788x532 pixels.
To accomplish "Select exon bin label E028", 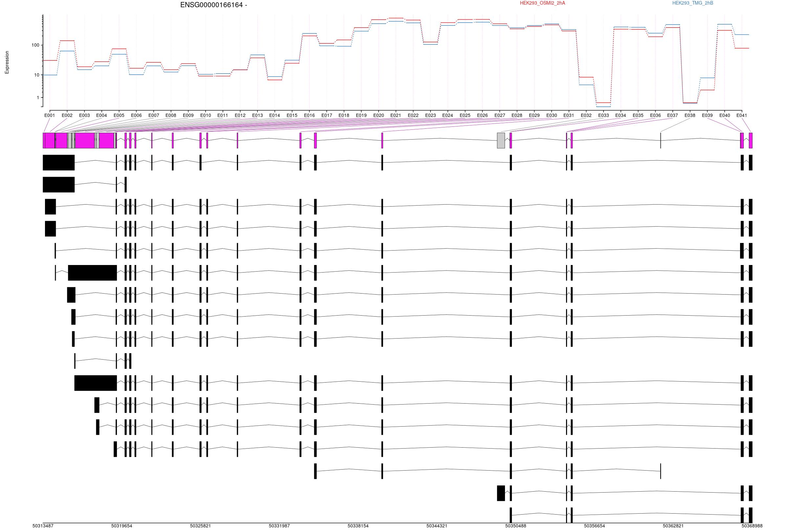I will click(517, 115).
